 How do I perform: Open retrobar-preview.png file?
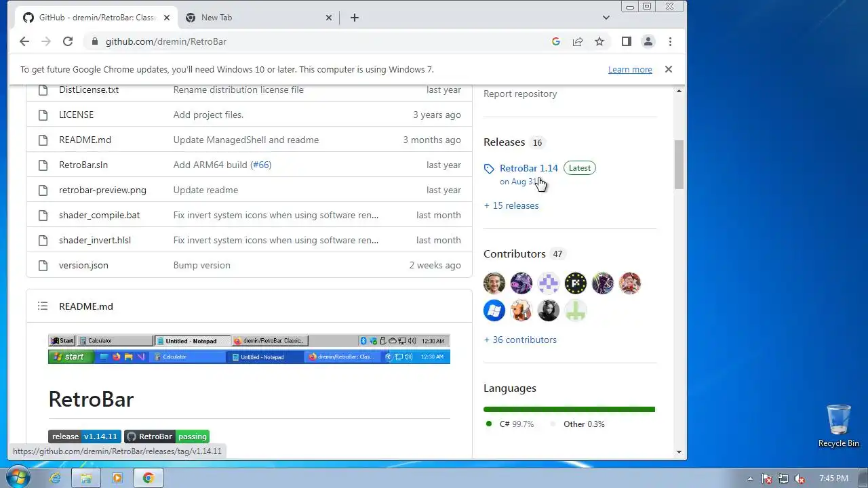click(102, 190)
